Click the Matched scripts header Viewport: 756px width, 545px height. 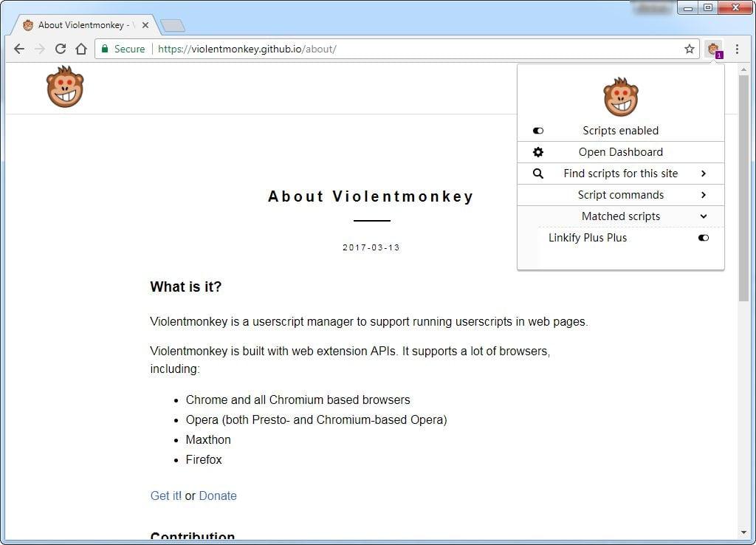[620, 216]
